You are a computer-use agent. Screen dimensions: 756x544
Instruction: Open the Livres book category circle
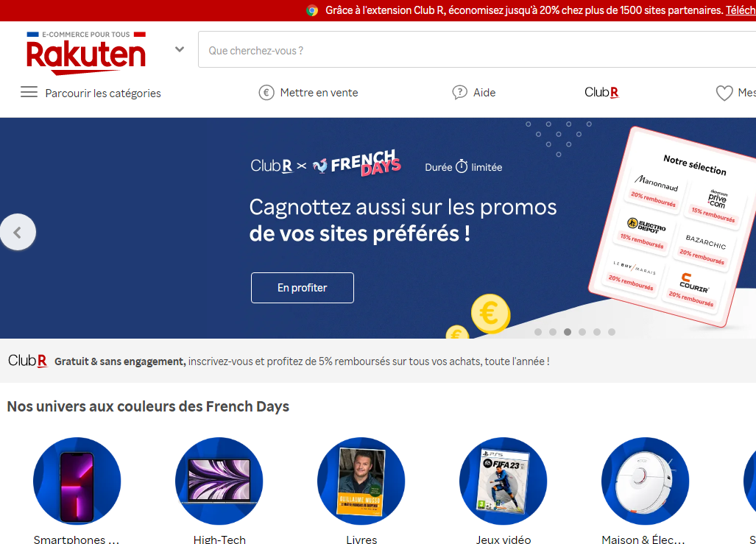[x=361, y=481]
